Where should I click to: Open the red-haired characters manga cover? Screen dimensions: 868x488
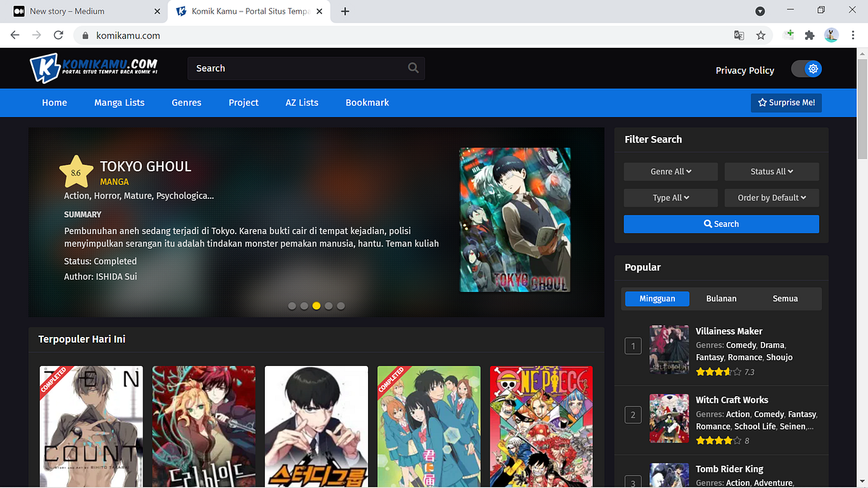tap(203, 427)
